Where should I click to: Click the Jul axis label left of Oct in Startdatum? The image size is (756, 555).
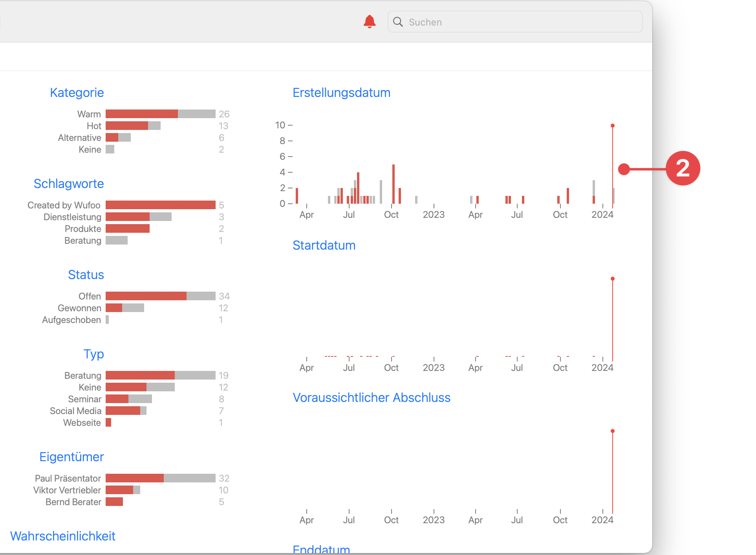[349, 368]
